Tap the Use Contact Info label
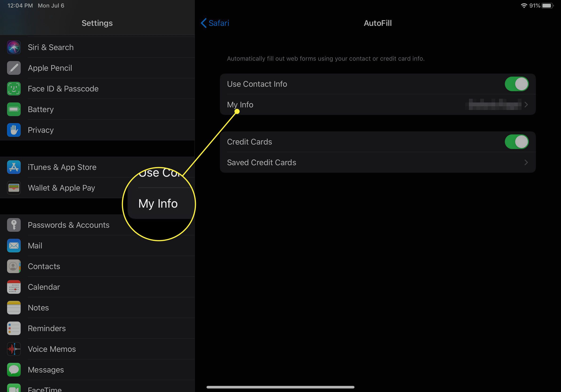Image resolution: width=561 pixels, height=392 pixels. pyautogui.click(x=257, y=84)
